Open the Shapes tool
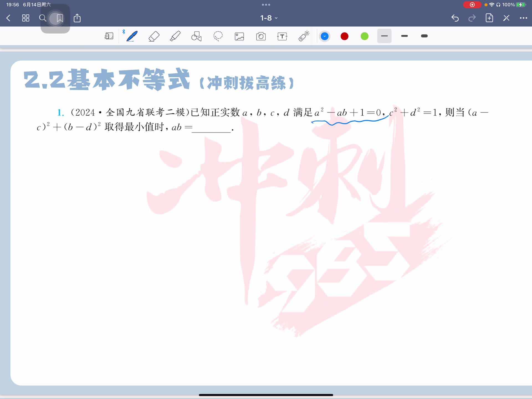 pyautogui.click(x=196, y=36)
